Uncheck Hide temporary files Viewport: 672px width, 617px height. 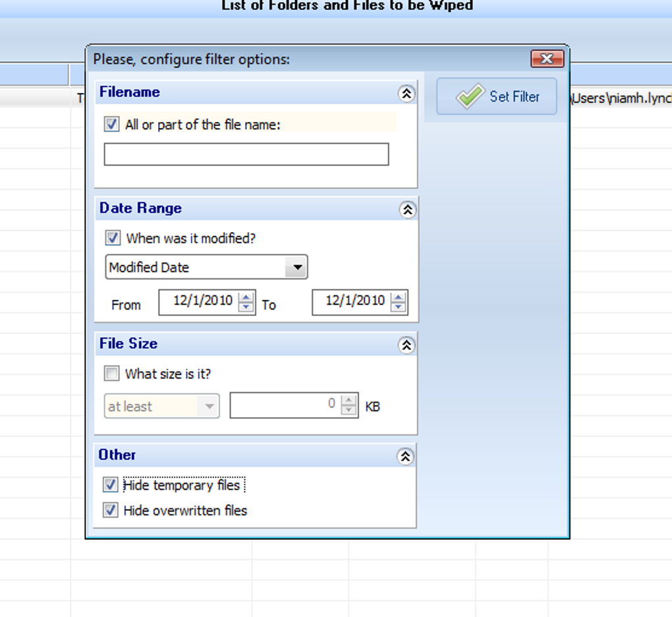click(x=110, y=485)
